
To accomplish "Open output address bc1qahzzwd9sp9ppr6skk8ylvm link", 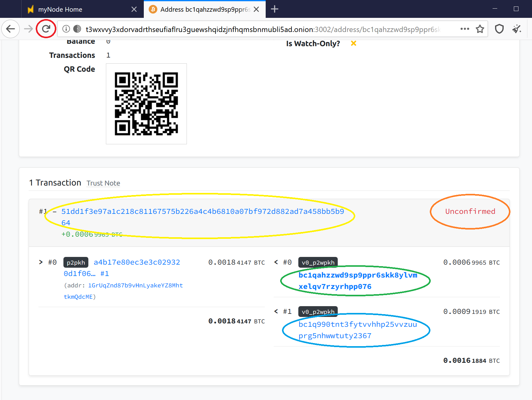I will click(358, 281).
